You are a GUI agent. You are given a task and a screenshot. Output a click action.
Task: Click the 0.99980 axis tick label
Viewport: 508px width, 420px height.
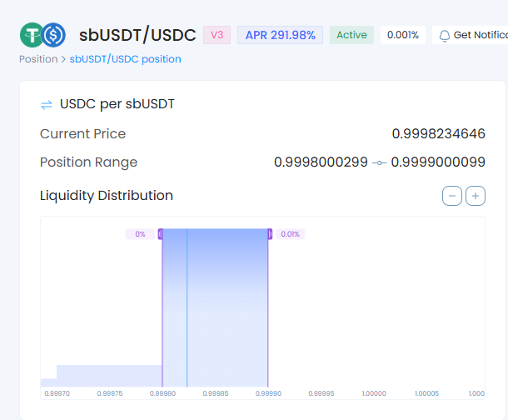coord(162,393)
